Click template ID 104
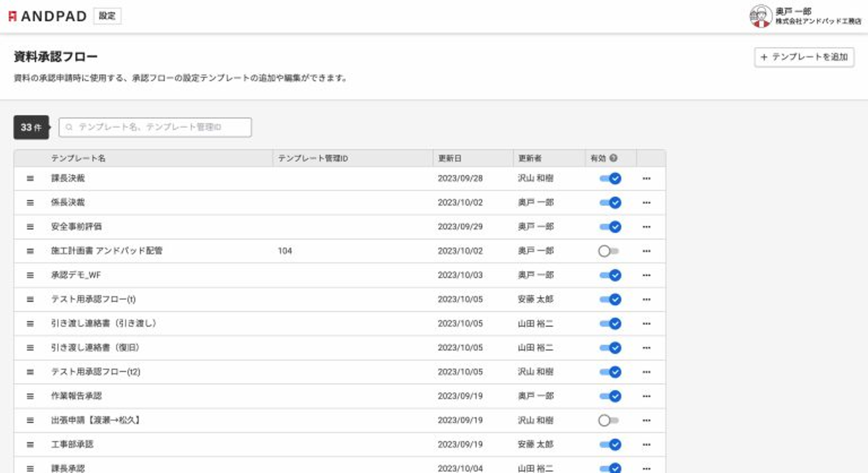 (285, 251)
